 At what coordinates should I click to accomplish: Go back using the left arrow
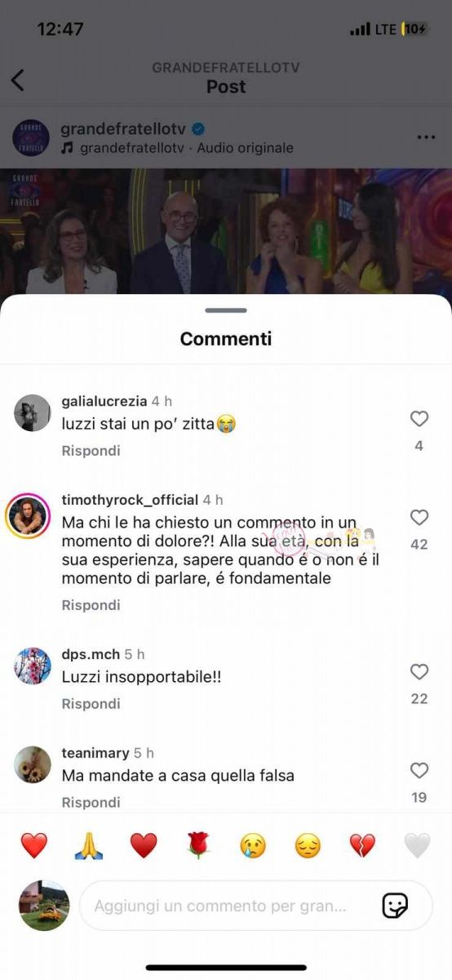pos(18,79)
